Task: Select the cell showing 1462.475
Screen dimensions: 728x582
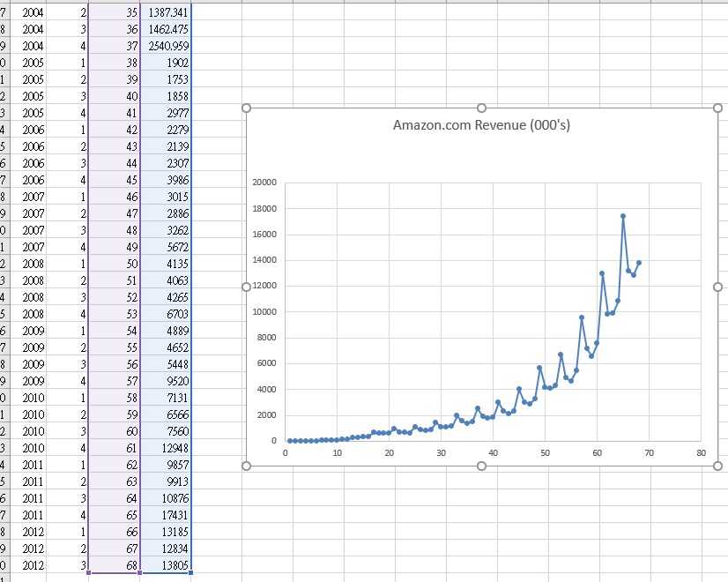Action: (x=166, y=29)
